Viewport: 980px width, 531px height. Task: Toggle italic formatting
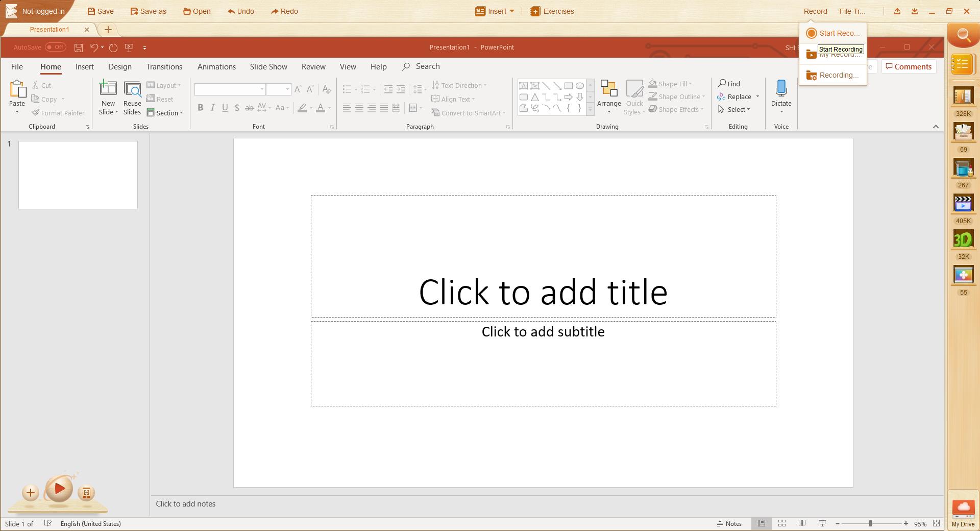(x=213, y=108)
